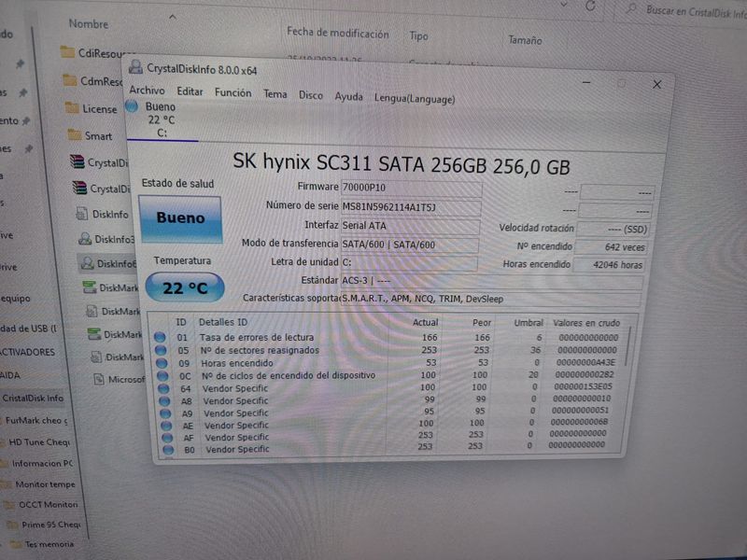The width and height of the screenshot is (747, 560).
Task: Select the second CrystalDi archive file in Explorer
Action: pos(101,189)
